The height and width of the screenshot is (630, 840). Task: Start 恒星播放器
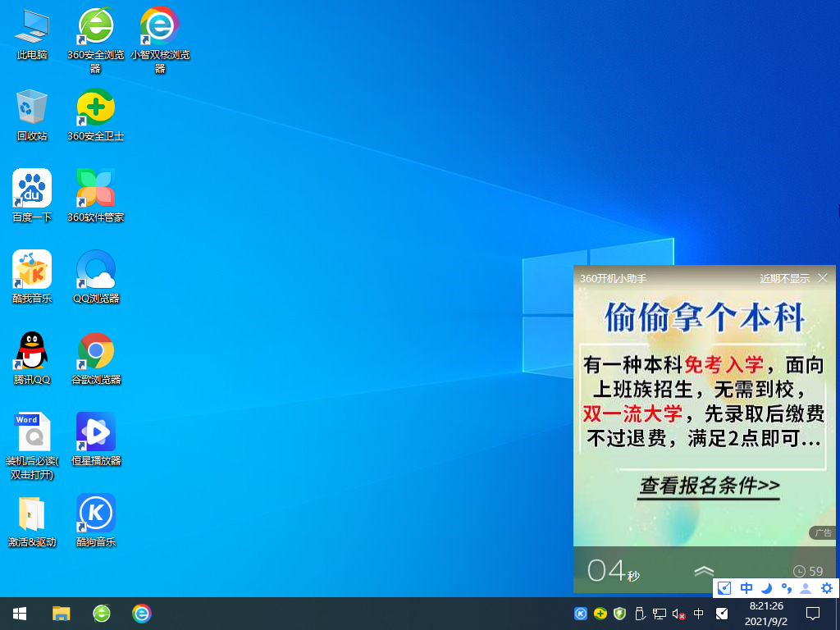(x=95, y=432)
